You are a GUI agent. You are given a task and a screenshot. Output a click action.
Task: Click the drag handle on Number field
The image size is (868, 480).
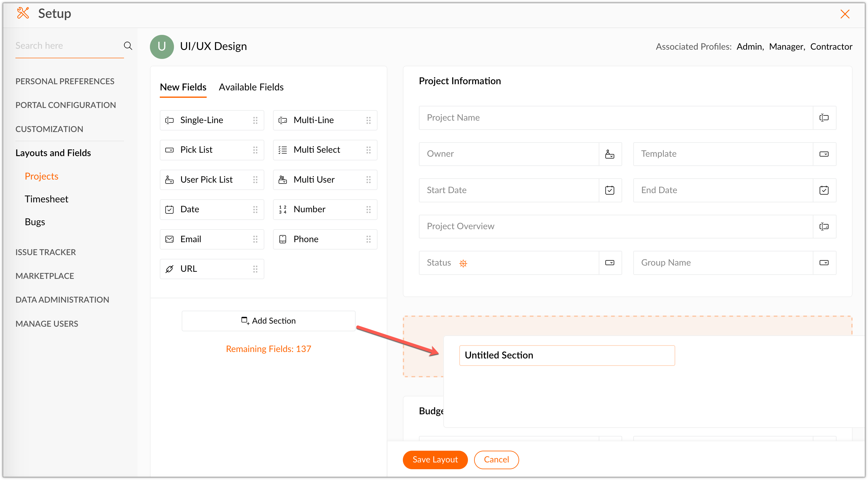368,210
